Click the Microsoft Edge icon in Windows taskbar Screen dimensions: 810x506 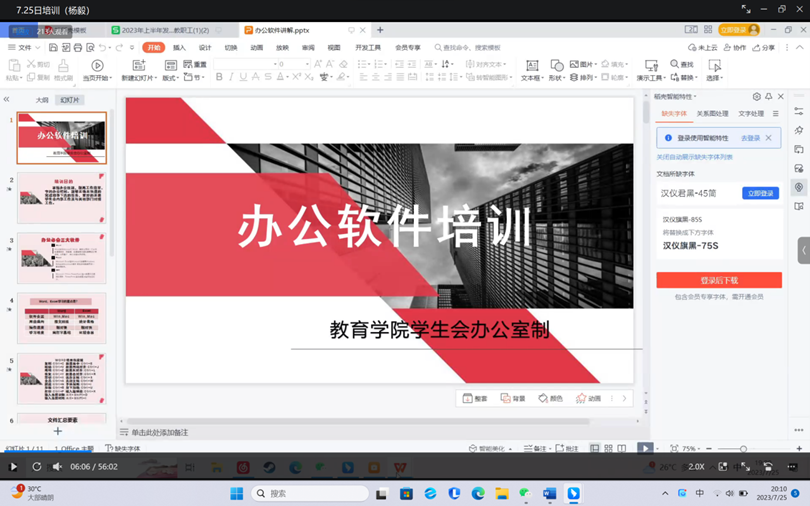[x=478, y=494]
